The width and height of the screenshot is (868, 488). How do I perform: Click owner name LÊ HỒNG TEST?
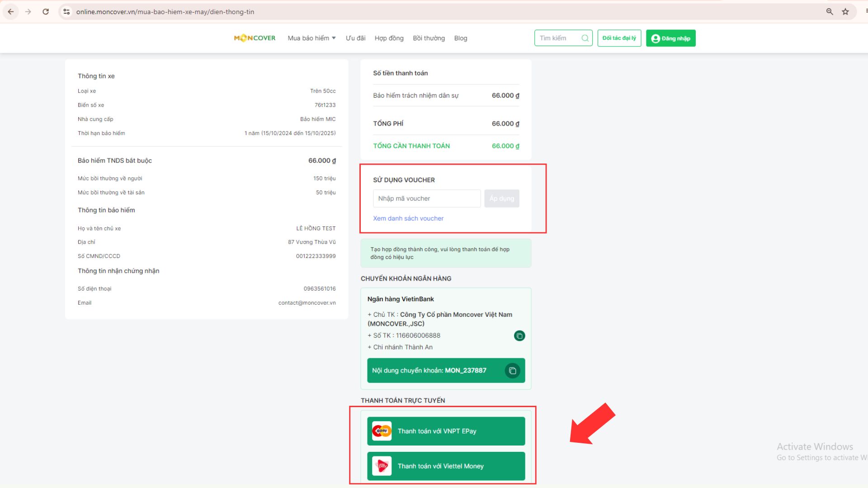[316, 228]
